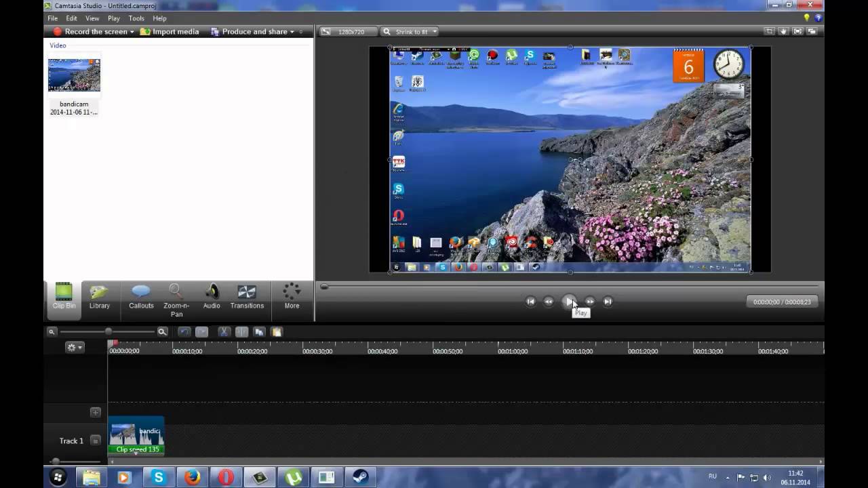Click the step forward button

[590, 302]
